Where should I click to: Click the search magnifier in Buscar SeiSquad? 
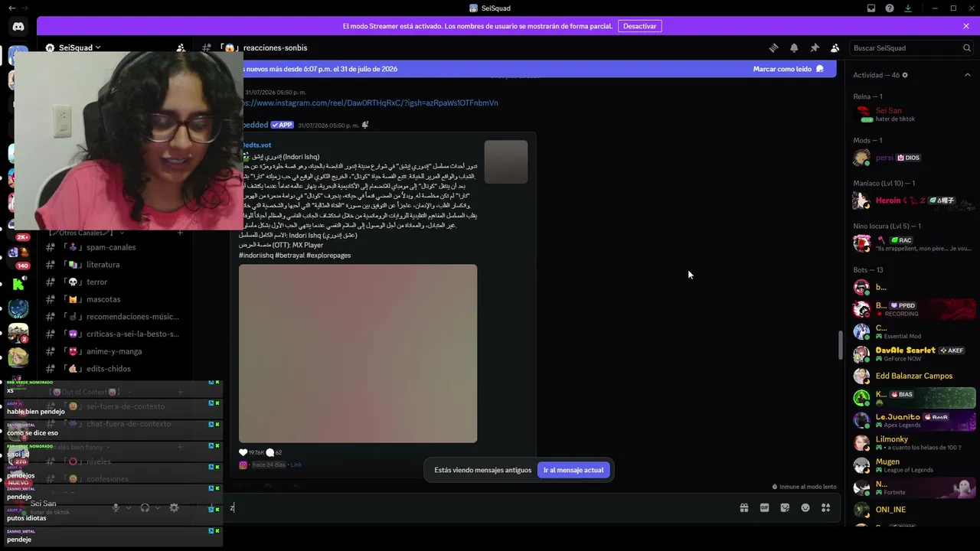pos(967,47)
